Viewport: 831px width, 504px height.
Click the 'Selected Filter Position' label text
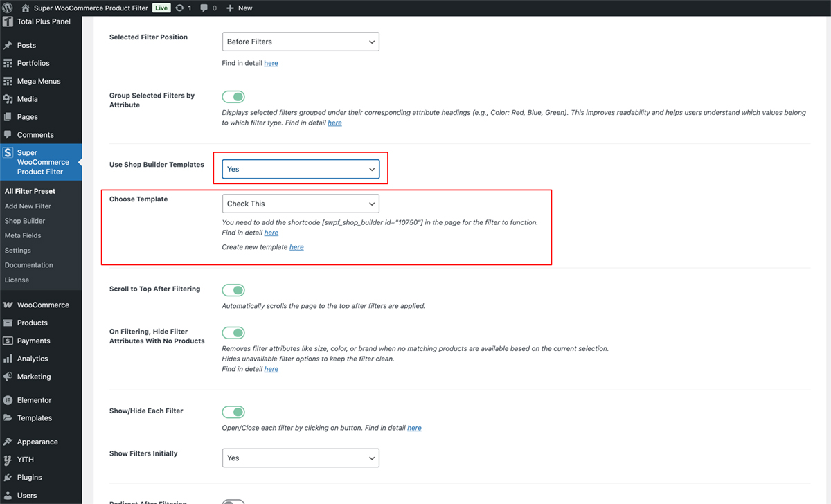[x=148, y=37]
